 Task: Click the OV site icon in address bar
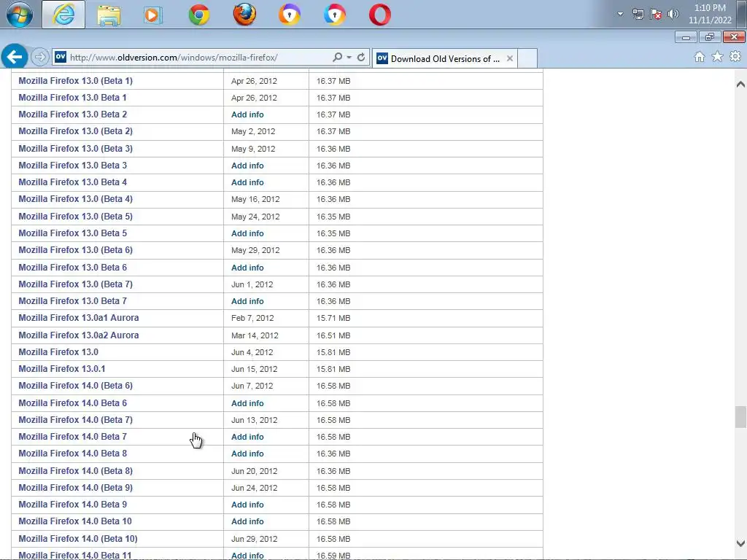point(61,57)
